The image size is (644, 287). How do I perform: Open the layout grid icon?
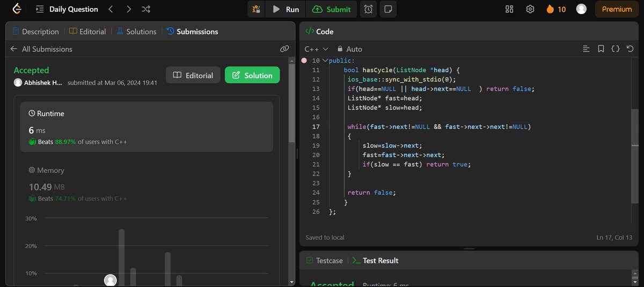coord(510,9)
